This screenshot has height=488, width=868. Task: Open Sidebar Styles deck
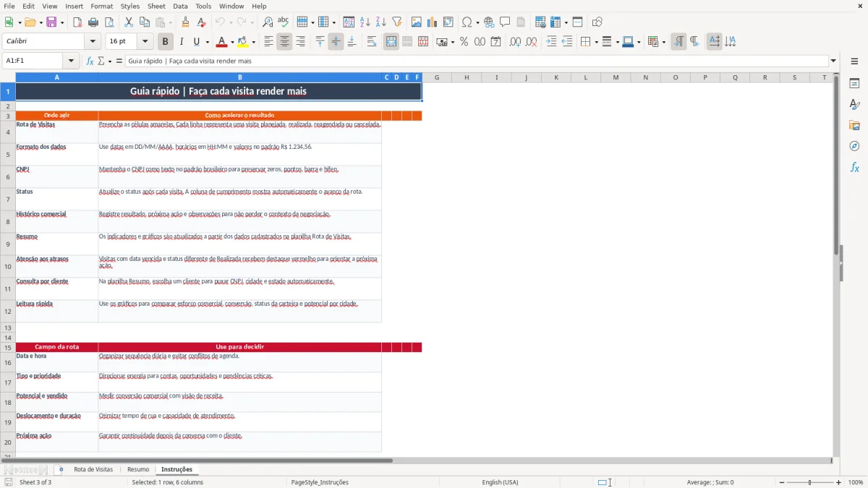pos(854,105)
